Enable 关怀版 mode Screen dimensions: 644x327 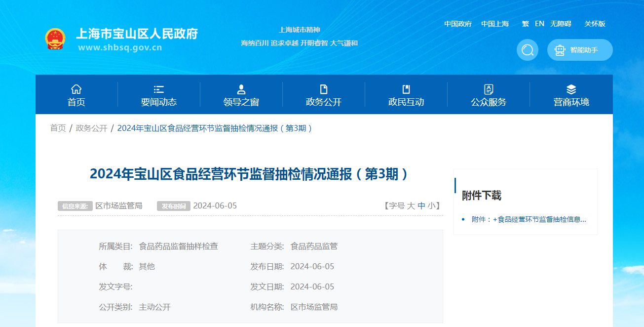[595, 24]
